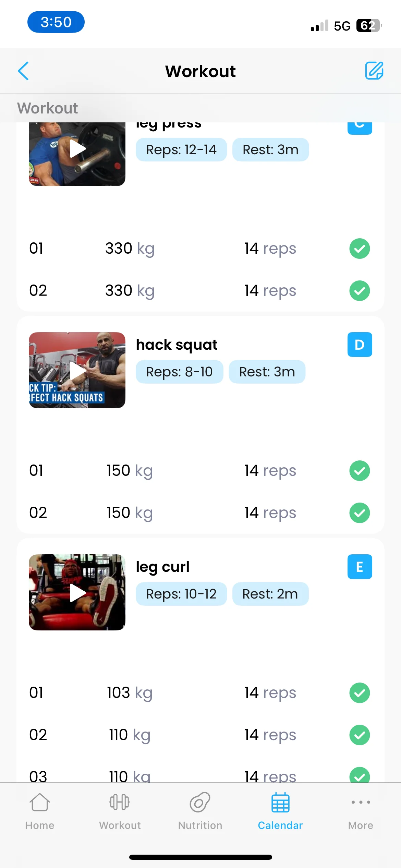This screenshot has width=401, height=868.
Task: Open the Nutrition avocado icon
Action: coord(200,802)
